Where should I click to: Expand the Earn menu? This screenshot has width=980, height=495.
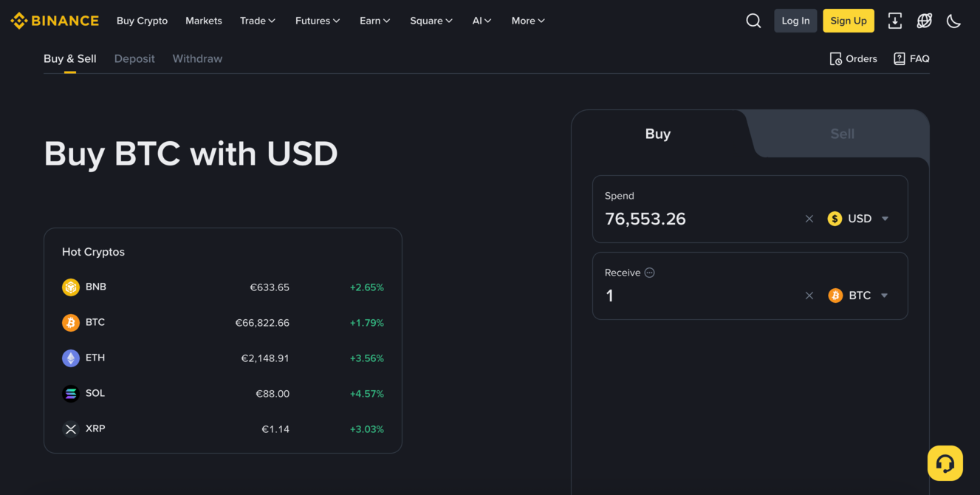[x=375, y=21]
